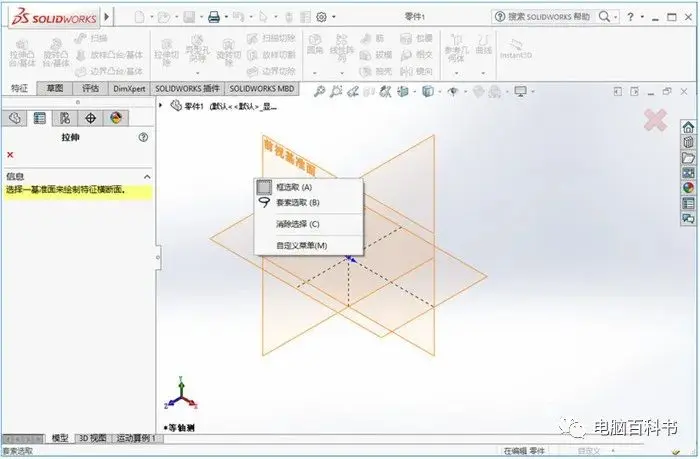Click the Zoom to Area icon
The image size is (700, 459).
coord(336,92)
